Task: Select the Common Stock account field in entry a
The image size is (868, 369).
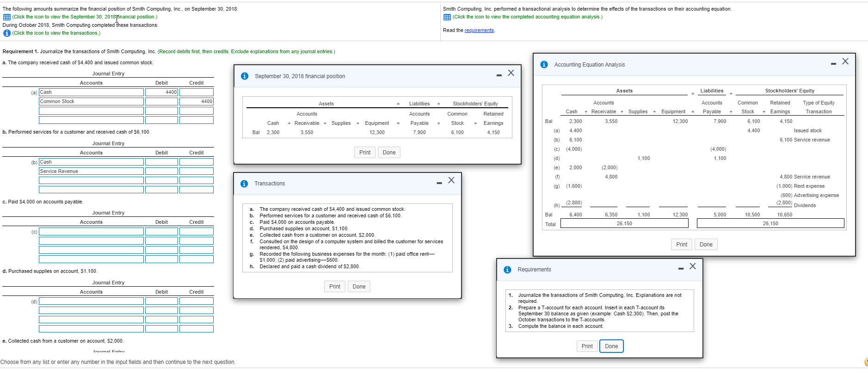Action: coord(91,102)
